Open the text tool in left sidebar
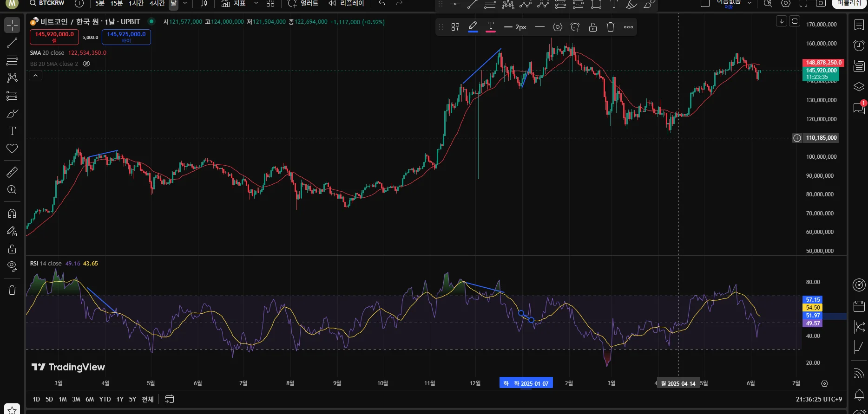 [x=12, y=131]
